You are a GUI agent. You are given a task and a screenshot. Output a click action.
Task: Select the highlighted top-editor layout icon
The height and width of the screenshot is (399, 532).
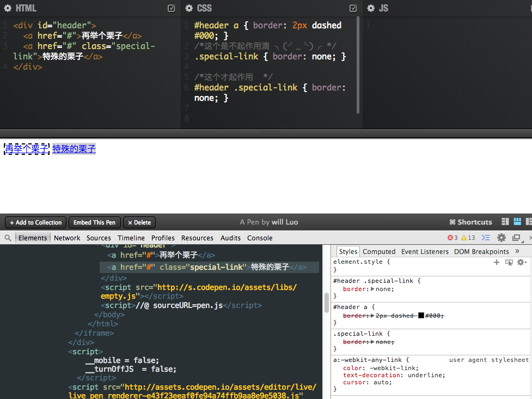click(x=517, y=222)
